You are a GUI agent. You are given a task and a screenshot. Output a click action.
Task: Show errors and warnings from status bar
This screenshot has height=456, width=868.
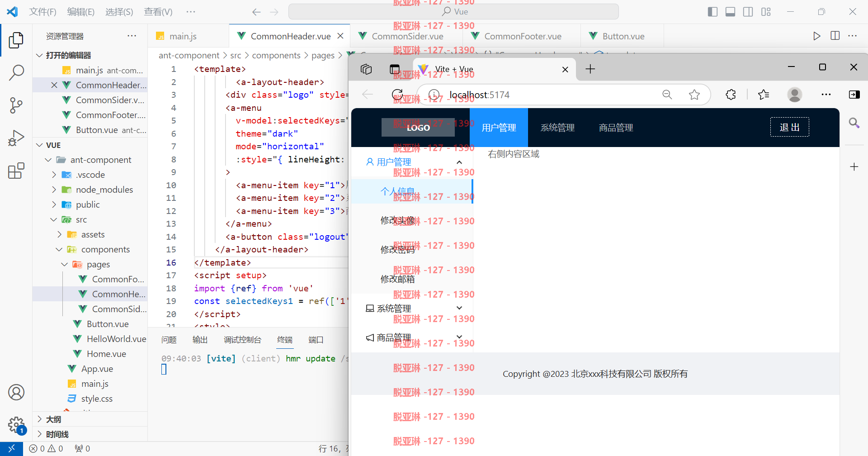tap(46, 449)
